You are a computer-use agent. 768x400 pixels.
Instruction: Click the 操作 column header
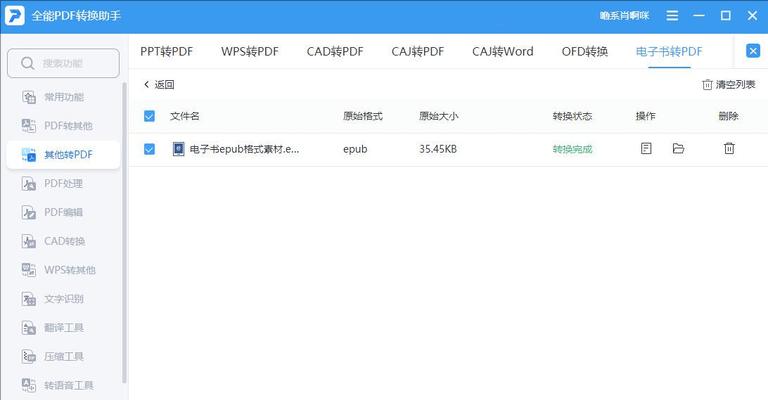tap(646, 116)
